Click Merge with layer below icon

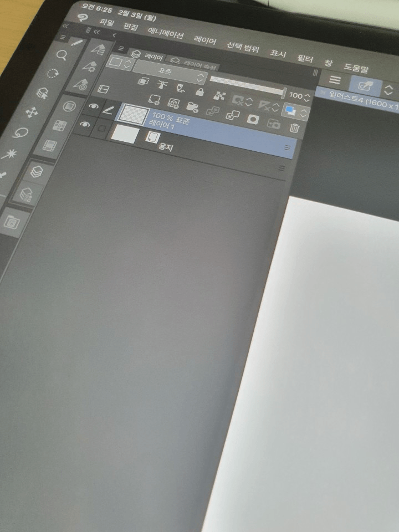[233, 115]
